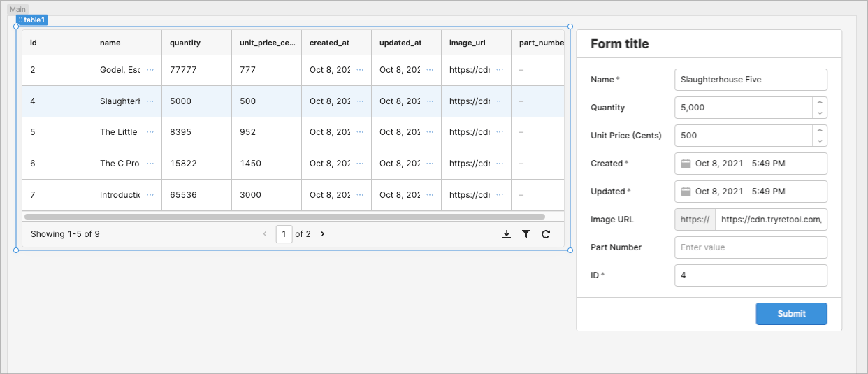Increase Unit Price with the up stepper

click(x=820, y=131)
